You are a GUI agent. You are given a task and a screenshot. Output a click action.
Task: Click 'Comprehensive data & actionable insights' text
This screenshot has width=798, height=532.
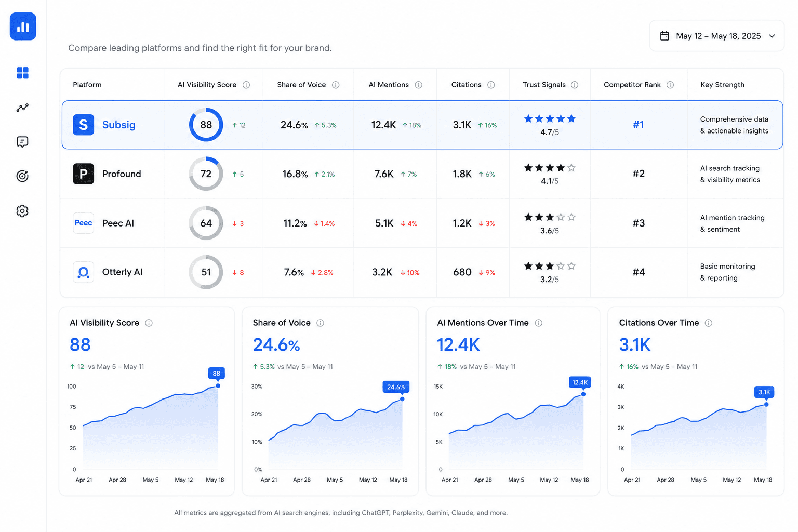tap(734, 125)
